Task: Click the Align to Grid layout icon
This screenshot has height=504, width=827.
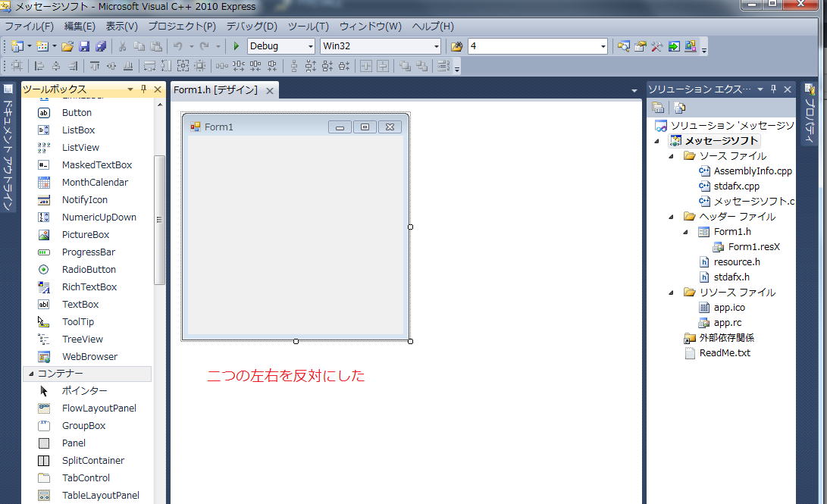Action: pyautogui.click(x=17, y=66)
